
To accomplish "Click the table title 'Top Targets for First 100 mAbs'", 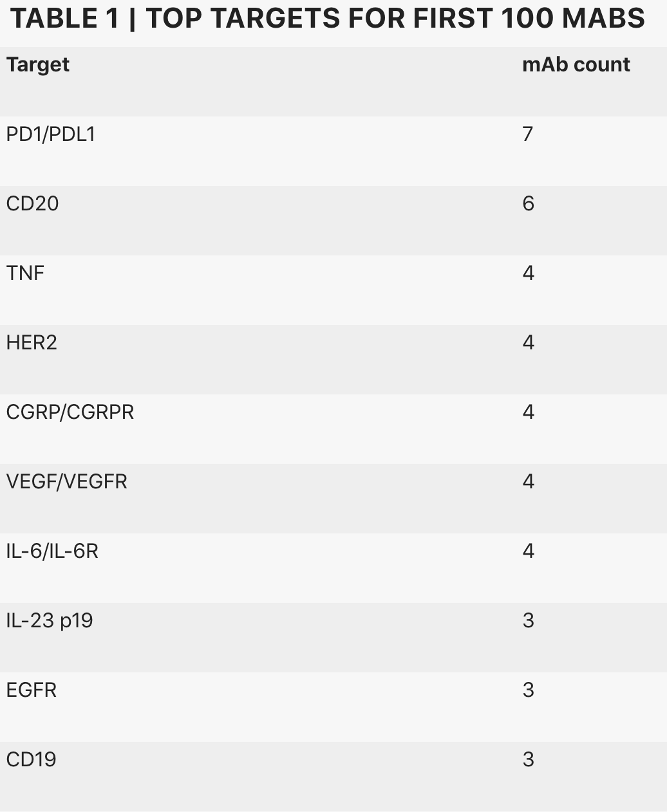I will pyautogui.click(x=328, y=19).
